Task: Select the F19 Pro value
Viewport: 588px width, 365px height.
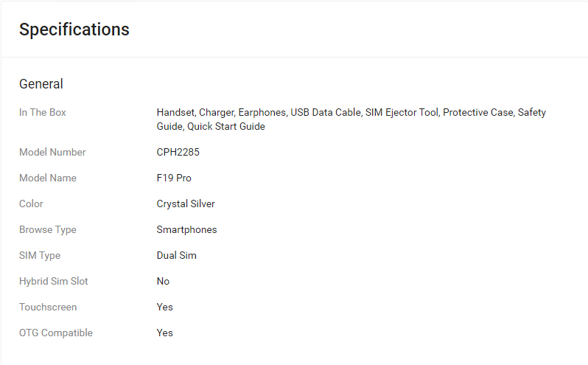Action: [174, 178]
